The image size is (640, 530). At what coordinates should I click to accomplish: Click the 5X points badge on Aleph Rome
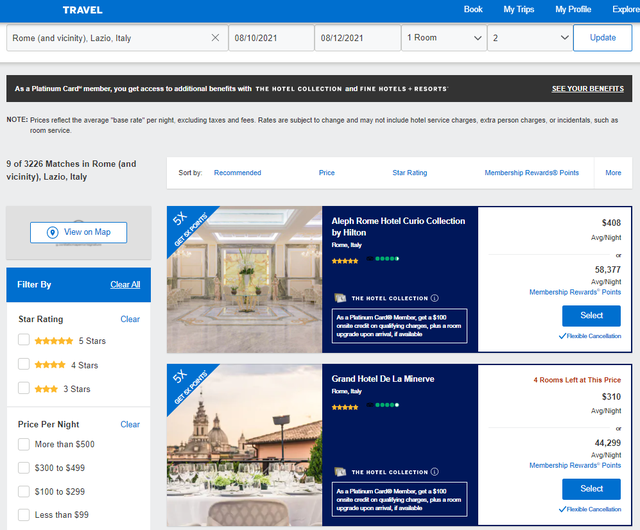coord(188,227)
